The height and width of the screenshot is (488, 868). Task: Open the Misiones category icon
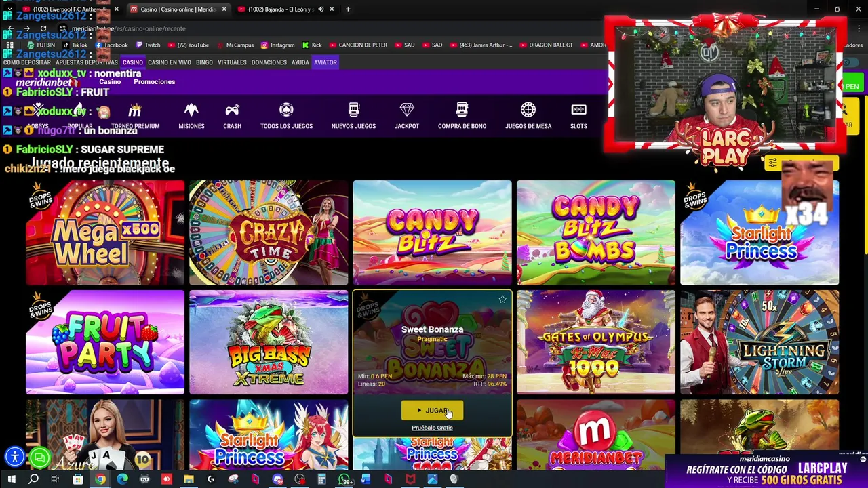pyautogui.click(x=191, y=110)
